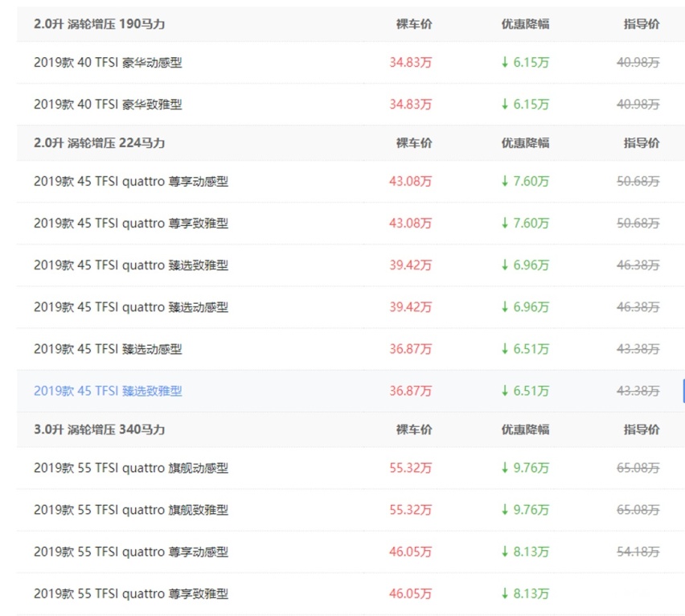Click 优惠降幅 header in the 190马力 group
Image resolution: width=685 pixels, height=616 pixels.
[525, 24]
